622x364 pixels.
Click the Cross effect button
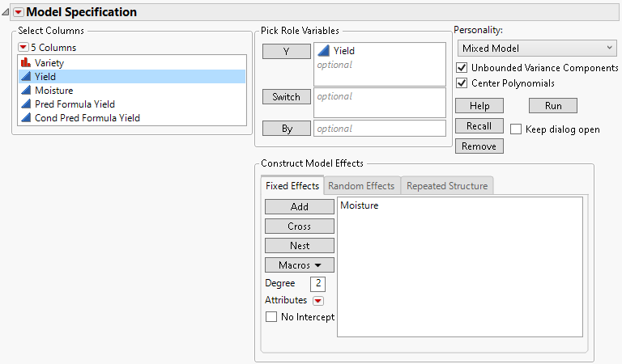click(x=300, y=226)
